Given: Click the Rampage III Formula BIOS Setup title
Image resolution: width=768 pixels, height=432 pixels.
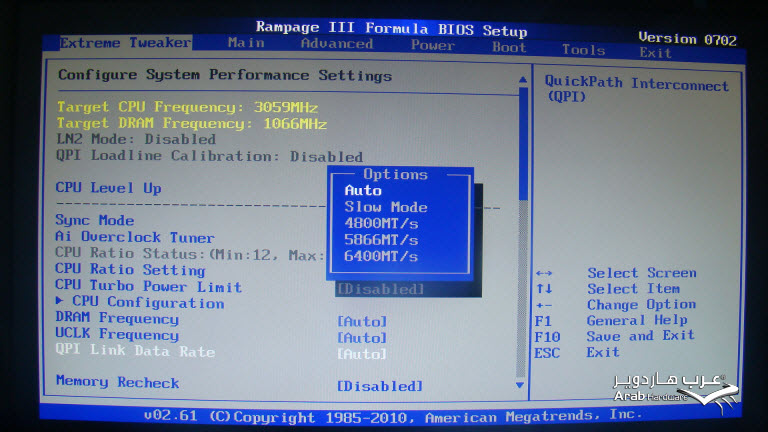Looking at the screenshot, I should [x=391, y=29].
